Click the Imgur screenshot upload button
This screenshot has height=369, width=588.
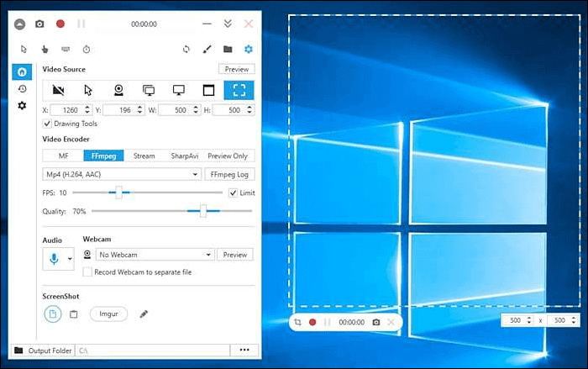click(108, 314)
